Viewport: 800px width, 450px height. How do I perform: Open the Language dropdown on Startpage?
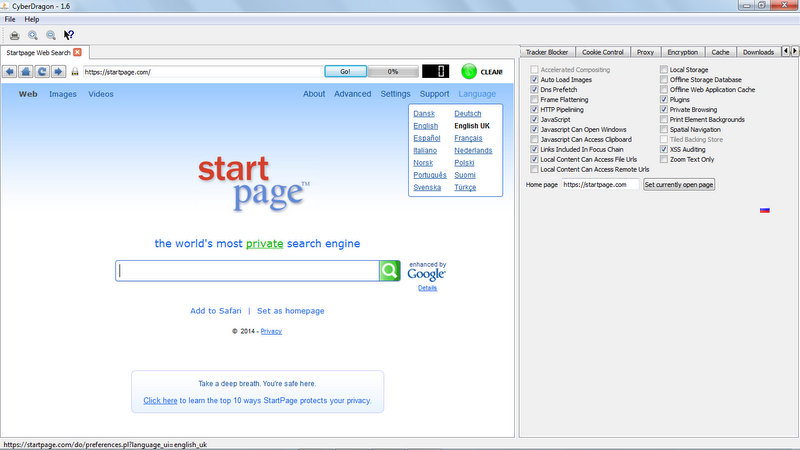click(477, 94)
